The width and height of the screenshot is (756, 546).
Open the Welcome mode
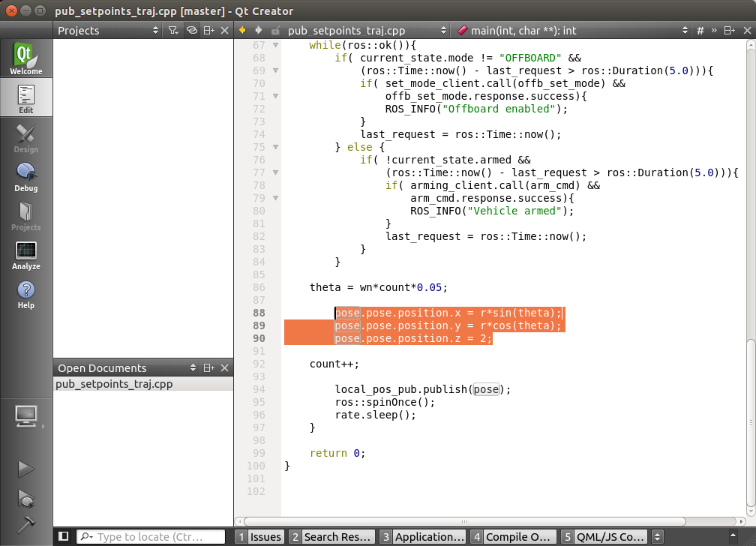(x=26, y=58)
